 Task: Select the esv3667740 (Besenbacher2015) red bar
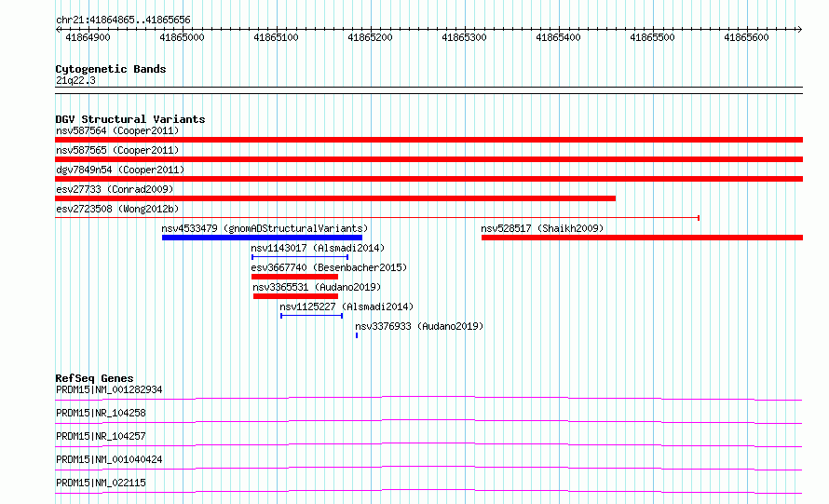(294, 277)
